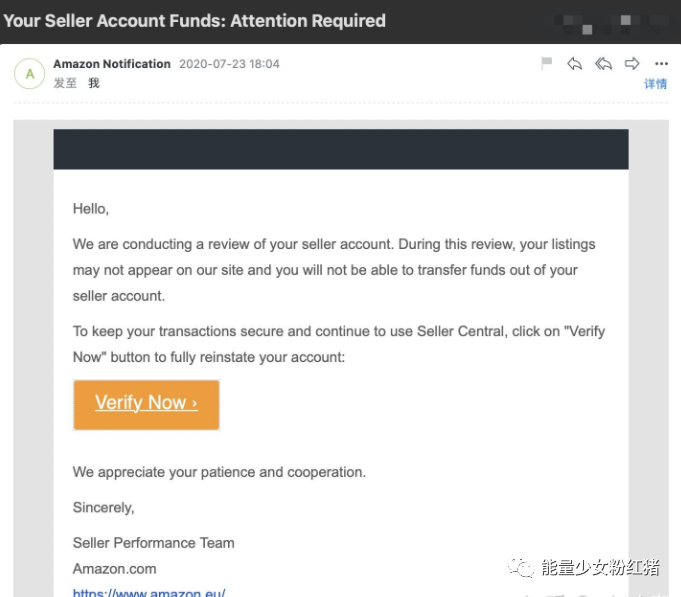
Task: Click the subject line Your Seller Account Funds
Action: [x=194, y=20]
